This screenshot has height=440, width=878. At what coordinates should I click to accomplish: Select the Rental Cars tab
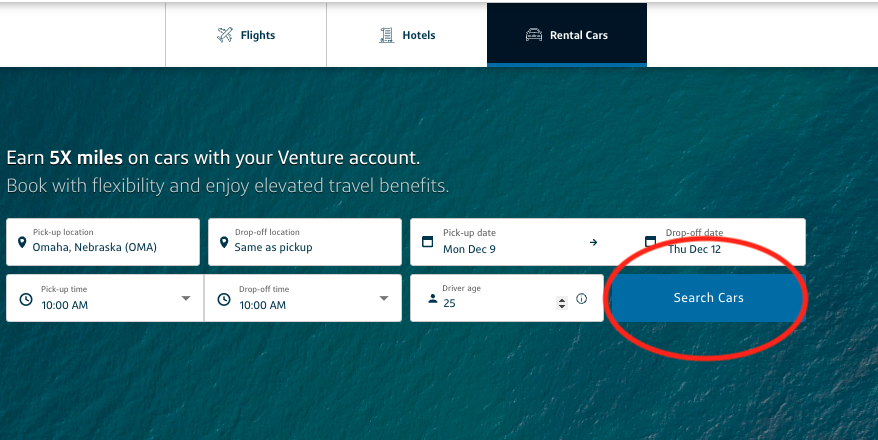click(567, 35)
